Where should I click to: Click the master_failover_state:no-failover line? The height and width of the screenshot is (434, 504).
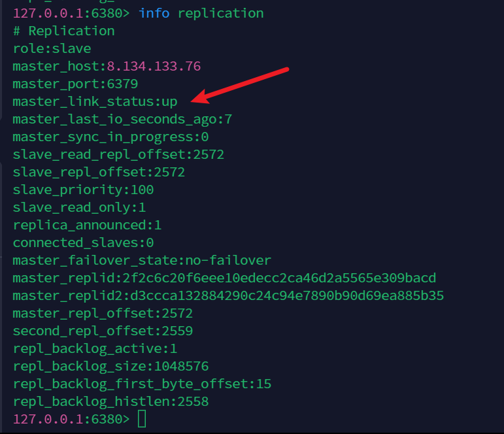pos(142,260)
